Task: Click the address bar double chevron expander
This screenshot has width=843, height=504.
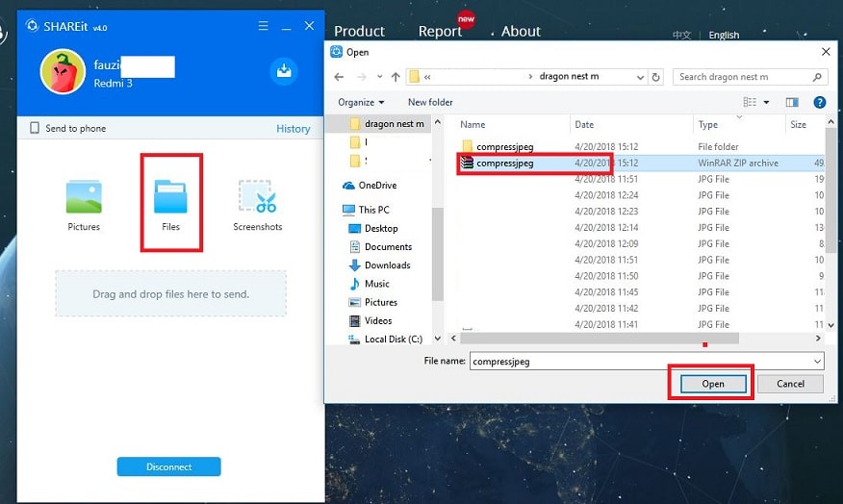Action: (427, 77)
